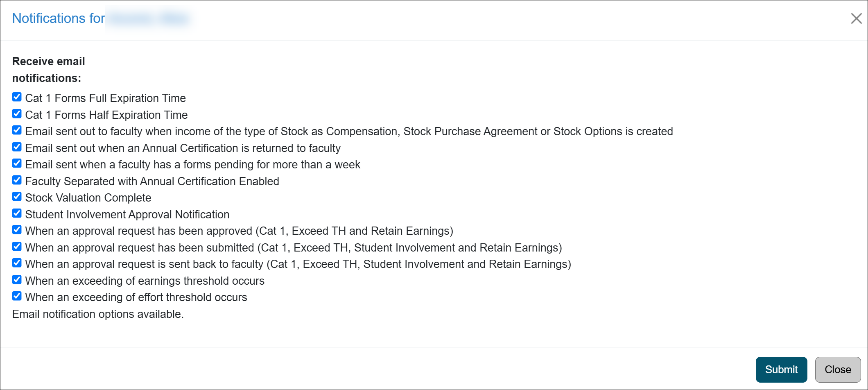
Task: Uncheck forms pending for more than a week
Action: coord(17,163)
